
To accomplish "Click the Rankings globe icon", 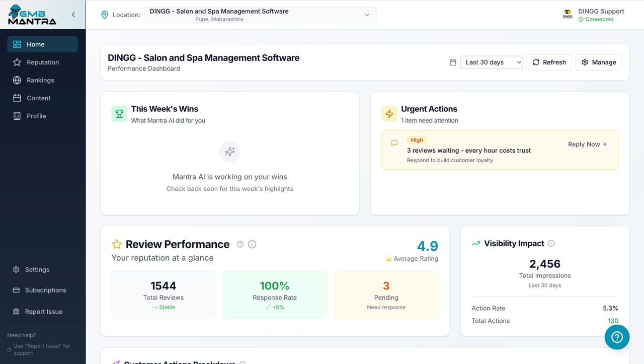I will click(x=17, y=80).
